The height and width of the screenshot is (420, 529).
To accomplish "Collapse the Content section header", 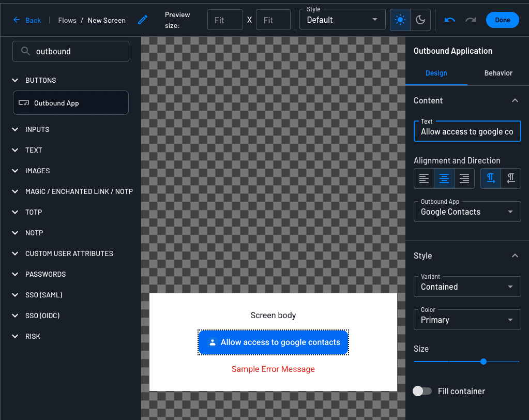I will click(515, 100).
